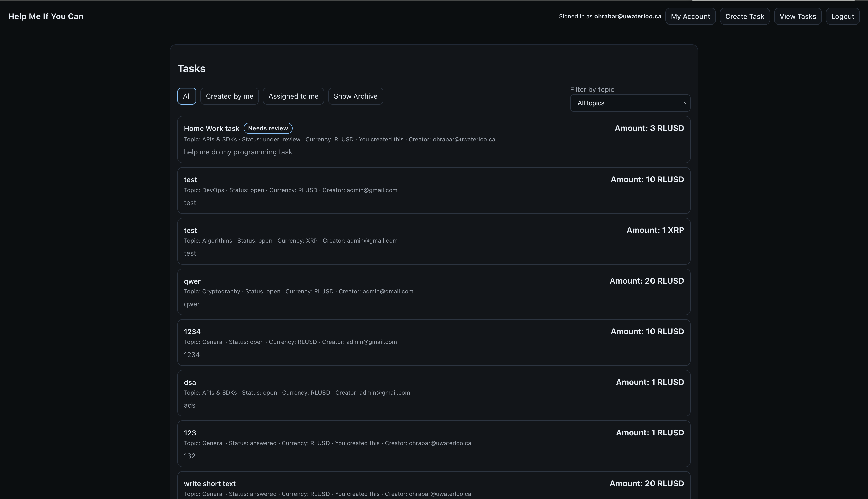Image resolution: width=868 pixels, height=499 pixels.
Task: Click the Create Task button
Action: pos(744,16)
